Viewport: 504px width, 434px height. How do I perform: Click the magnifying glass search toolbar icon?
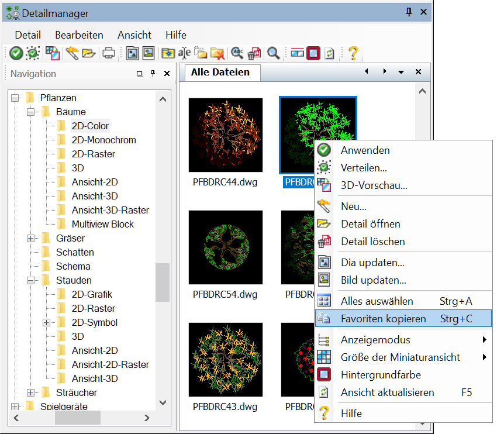coord(273,53)
